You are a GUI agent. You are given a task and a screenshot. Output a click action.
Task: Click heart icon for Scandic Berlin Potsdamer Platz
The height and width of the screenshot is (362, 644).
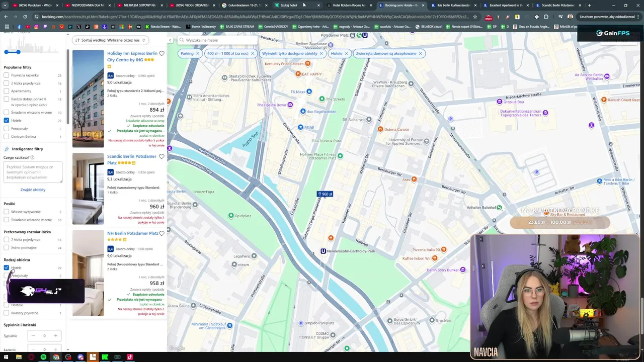click(x=162, y=156)
